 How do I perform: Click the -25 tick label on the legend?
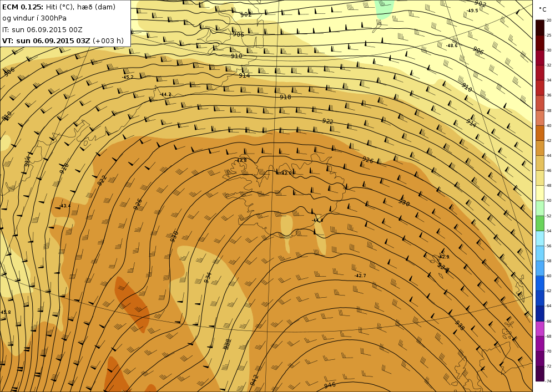pyautogui.click(x=549, y=35)
